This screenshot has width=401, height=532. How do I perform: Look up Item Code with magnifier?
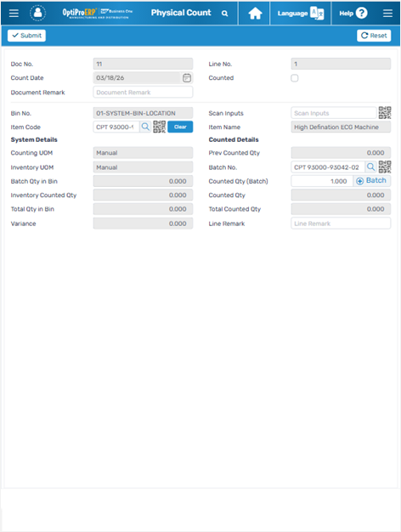tap(145, 127)
